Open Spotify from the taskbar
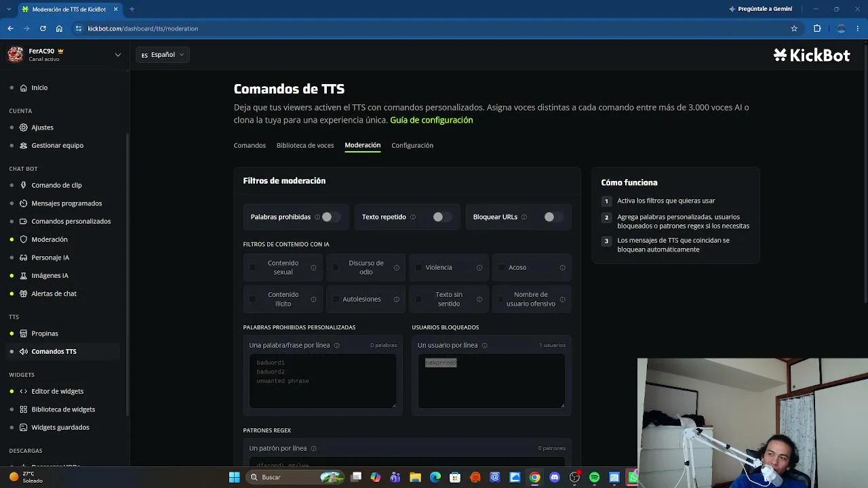The height and width of the screenshot is (488, 868). coord(595,477)
